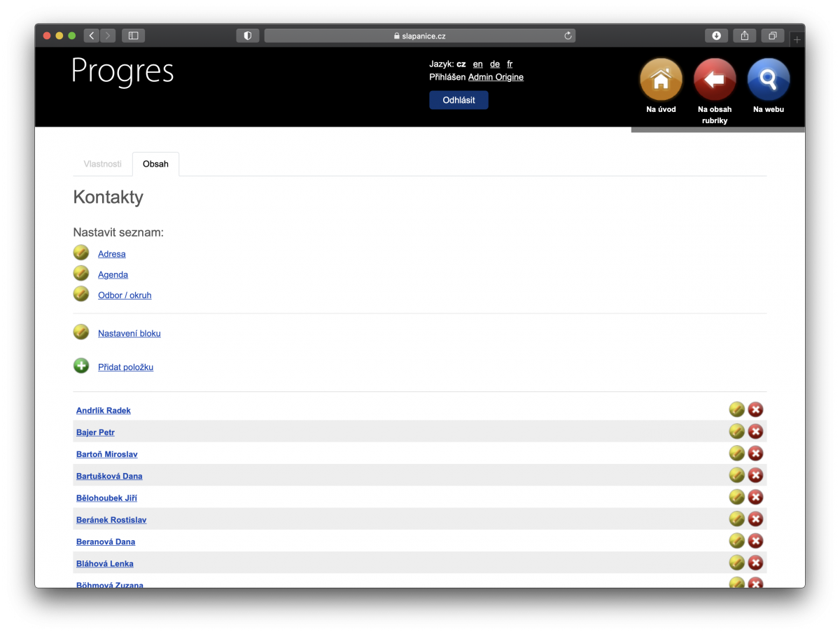
Task: Select the Obsah tab
Action: (x=155, y=164)
